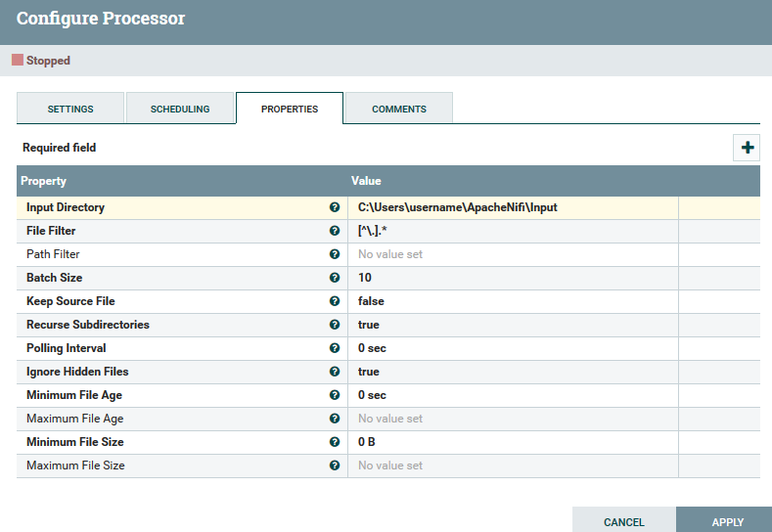Viewport: 772px width, 532px height.
Task: Apply the processor configuration
Action: pyautogui.click(x=727, y=520)
